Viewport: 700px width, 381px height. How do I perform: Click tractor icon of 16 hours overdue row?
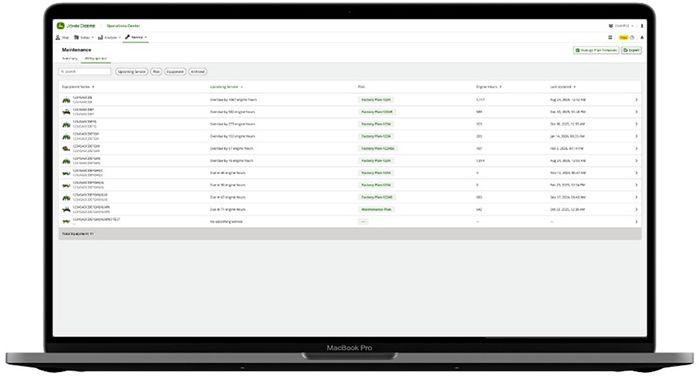tap(66, 161)
